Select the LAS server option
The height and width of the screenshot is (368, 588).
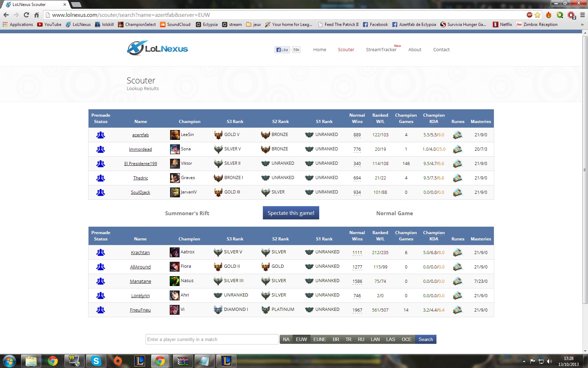pos(391,339)
